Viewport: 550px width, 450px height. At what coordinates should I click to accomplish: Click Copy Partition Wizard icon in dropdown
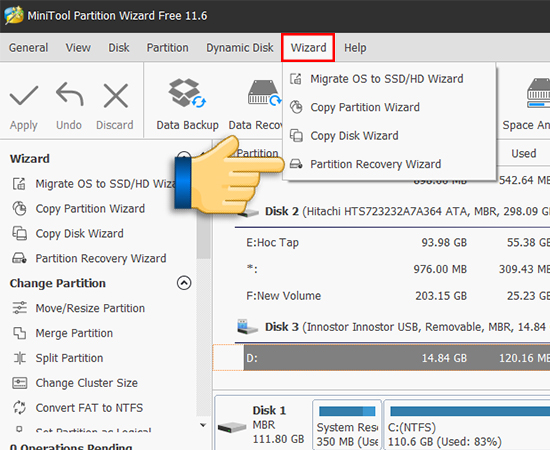click(x=296, y=107)
